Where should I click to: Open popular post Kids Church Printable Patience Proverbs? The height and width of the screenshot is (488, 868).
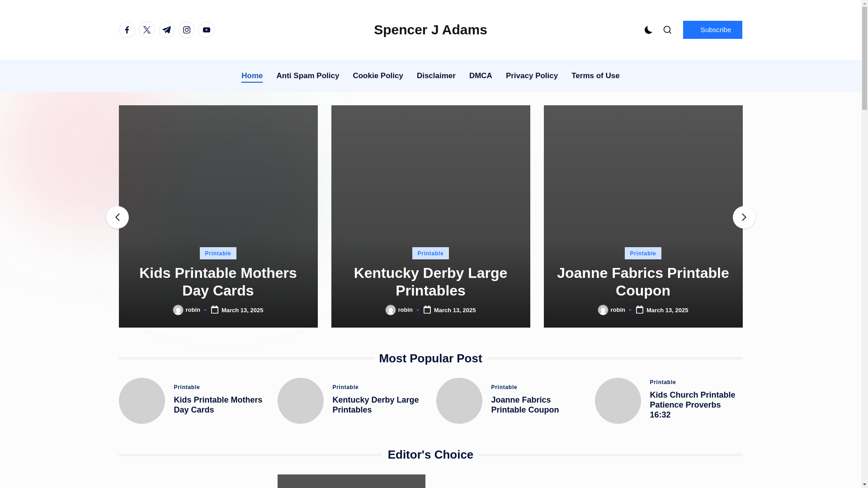pos(693,405)
